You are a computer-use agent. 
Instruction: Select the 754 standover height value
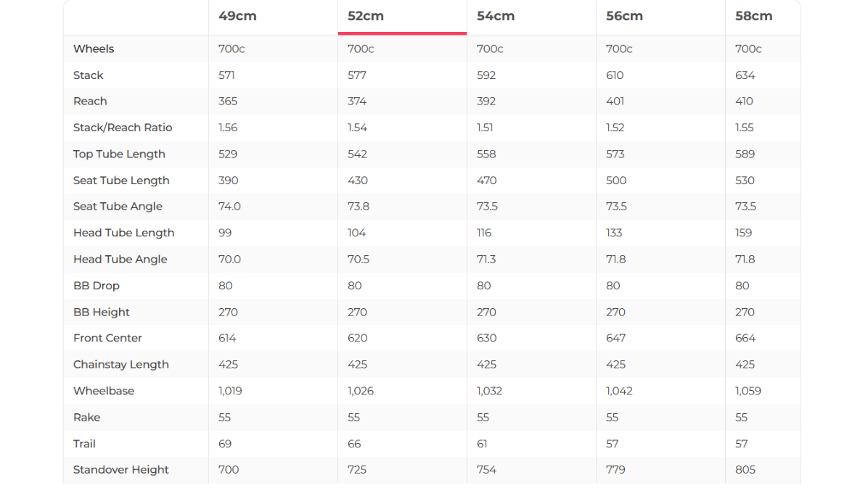[x=486, y=470]
